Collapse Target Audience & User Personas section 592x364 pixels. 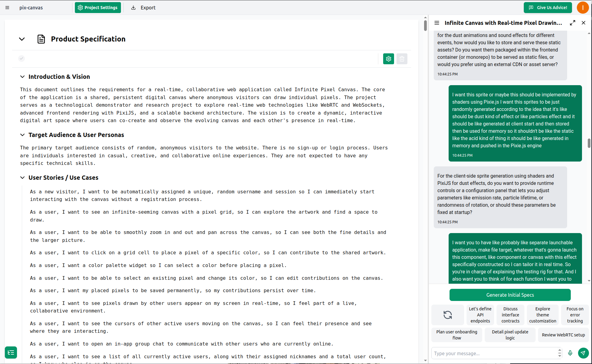22,135
